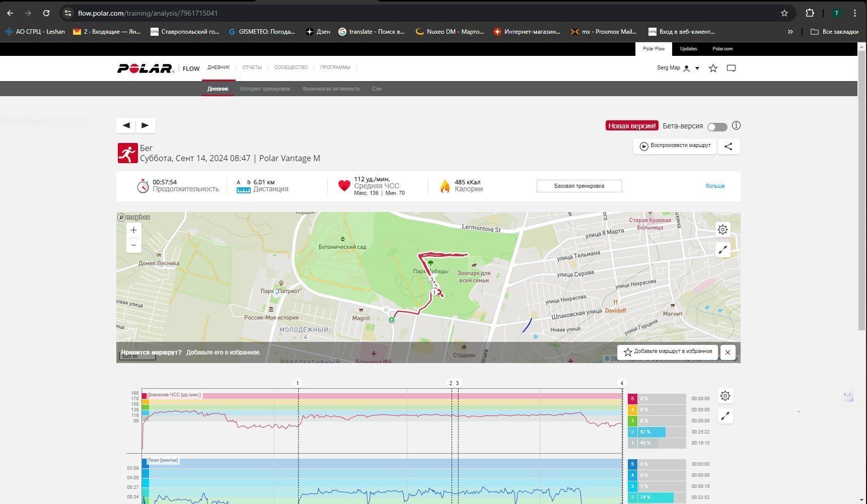Show more bookmarks with the chevron

click(790, 32)
